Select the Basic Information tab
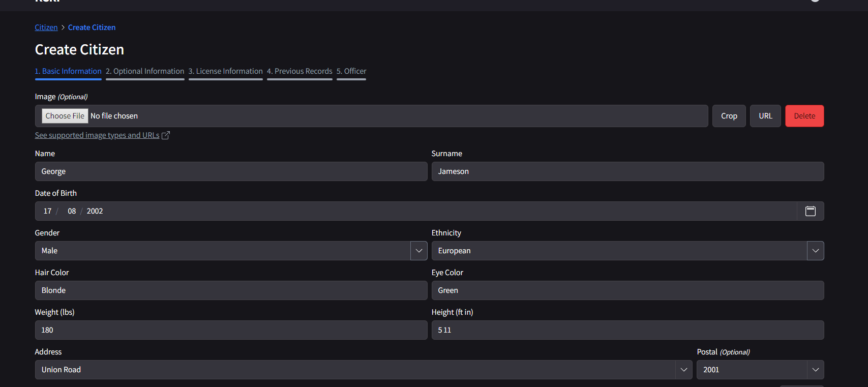 pyautogui.click(x=68, y=71)
